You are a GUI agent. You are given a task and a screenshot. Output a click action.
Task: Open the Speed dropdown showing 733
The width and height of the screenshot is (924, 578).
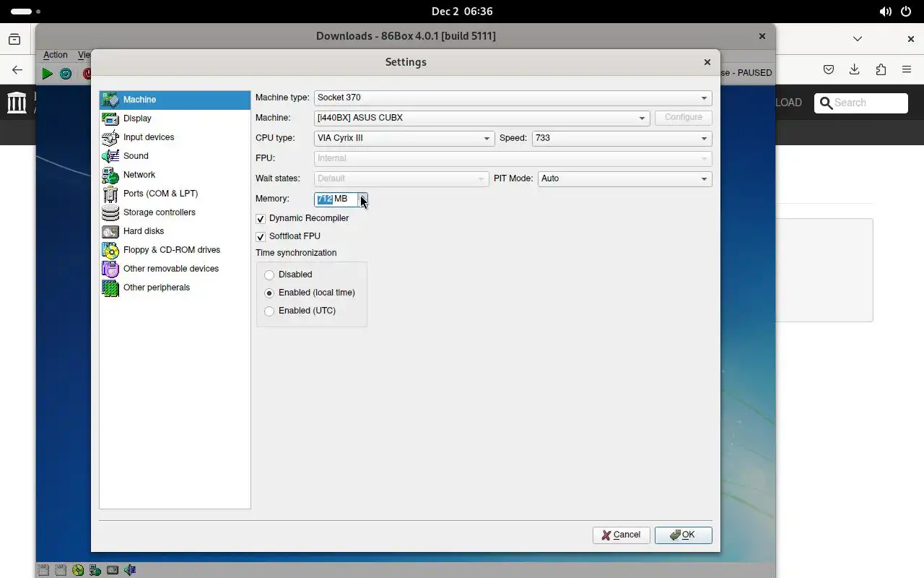(622, 138)
